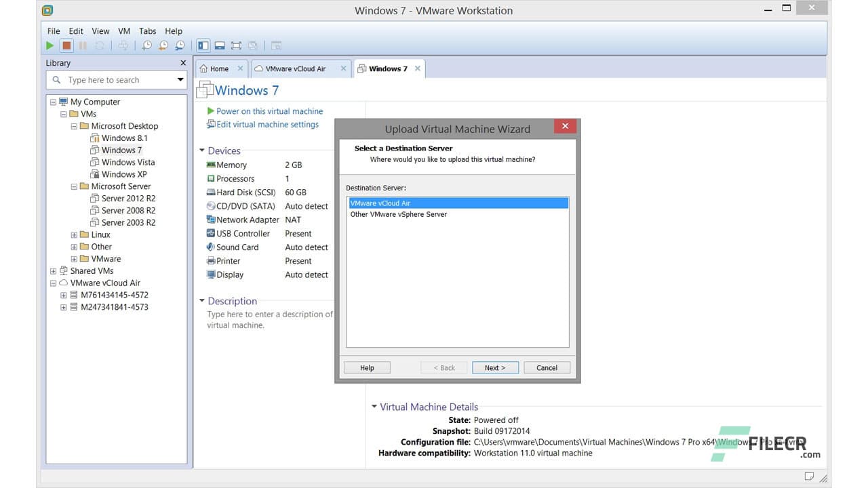Click the USB Controller device icon
The image size is (868, 488).
(x=211, y=233)
